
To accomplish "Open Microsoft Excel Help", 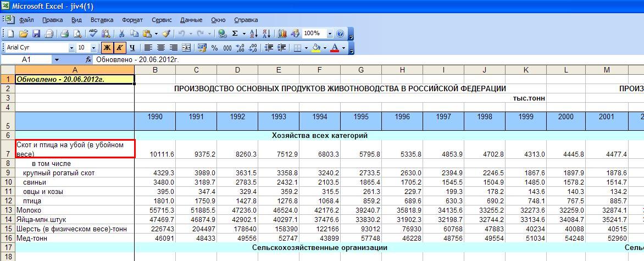I will coord(340,34).
